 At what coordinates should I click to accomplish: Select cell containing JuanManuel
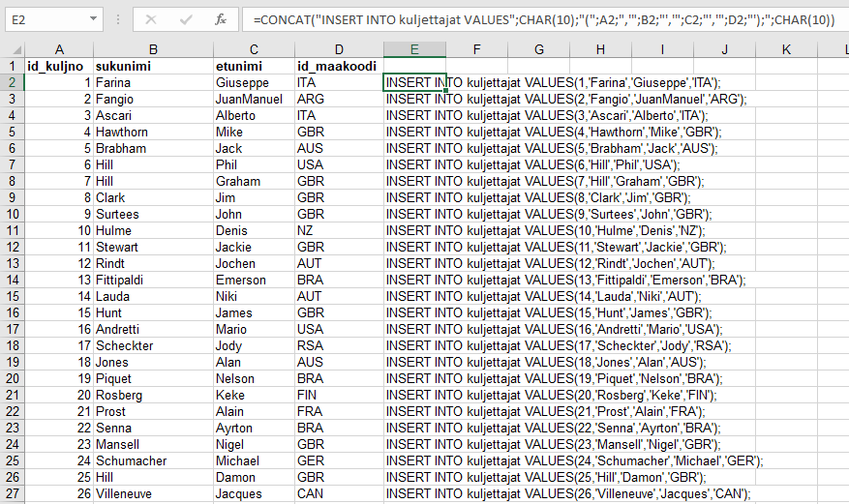[x=254, y=99]
